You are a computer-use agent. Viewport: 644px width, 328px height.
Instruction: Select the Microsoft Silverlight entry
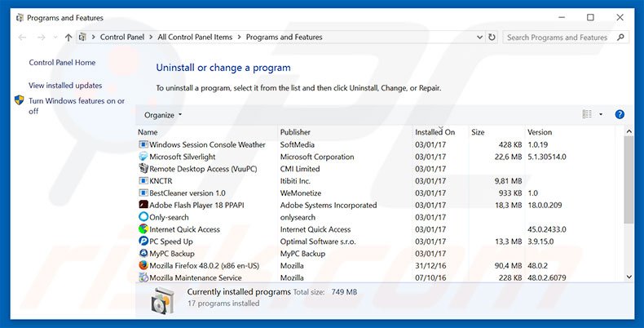pos(183,157)
